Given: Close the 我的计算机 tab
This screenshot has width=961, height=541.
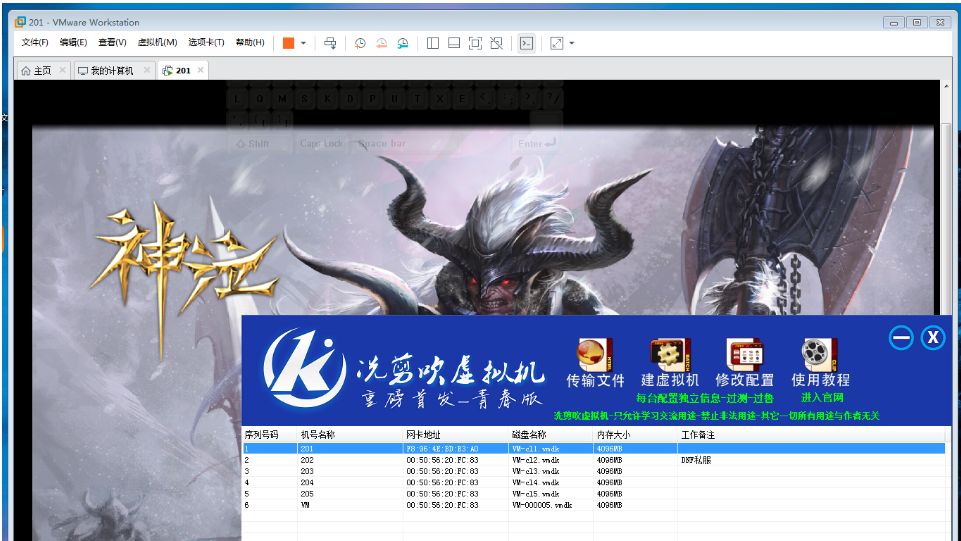Looking at the screenshot, I should pos(146,70).
